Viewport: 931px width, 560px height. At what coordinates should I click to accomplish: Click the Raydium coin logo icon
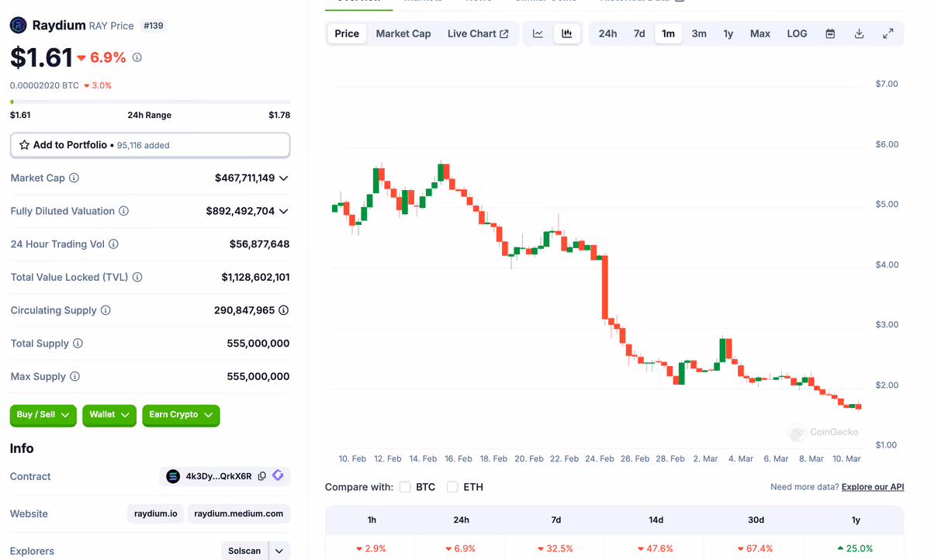point(18,26)
